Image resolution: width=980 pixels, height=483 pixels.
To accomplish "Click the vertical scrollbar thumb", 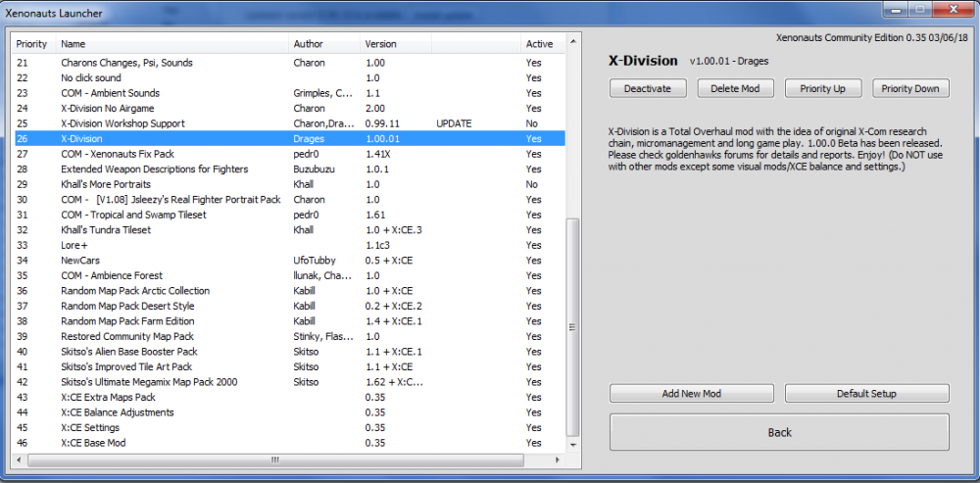I will (572, 327).
